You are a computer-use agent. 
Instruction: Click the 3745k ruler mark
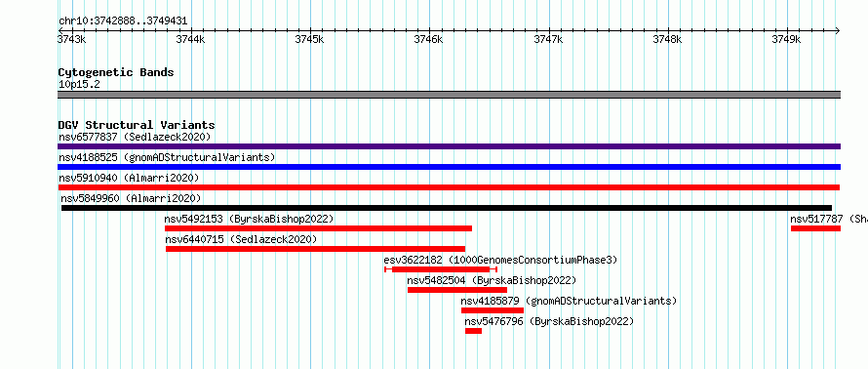(x=309, y=39)
